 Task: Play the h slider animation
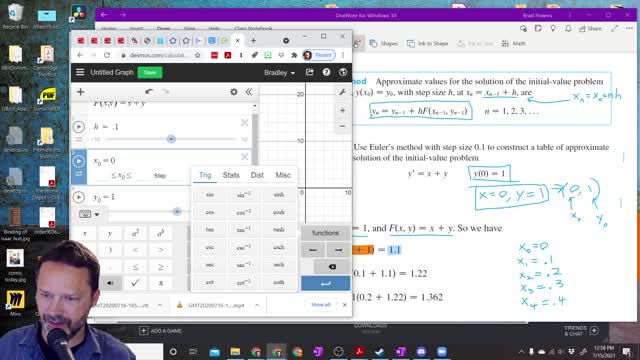point(79,127)
